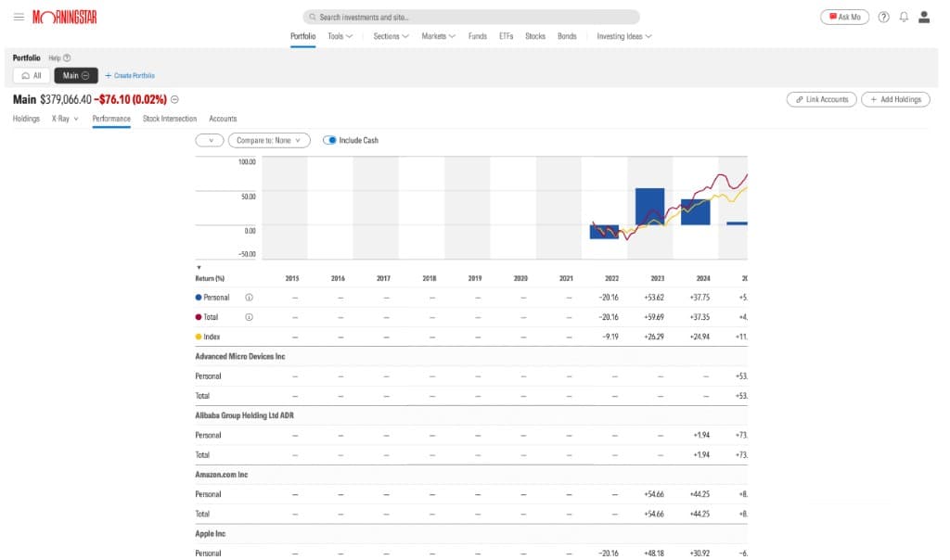This screenshot has height=560, width=950.
Task: Expand the Markets menu
Action: (438, 36)
